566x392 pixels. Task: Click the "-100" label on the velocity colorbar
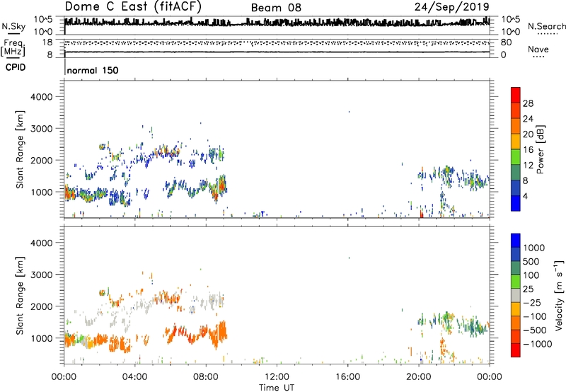535,316
